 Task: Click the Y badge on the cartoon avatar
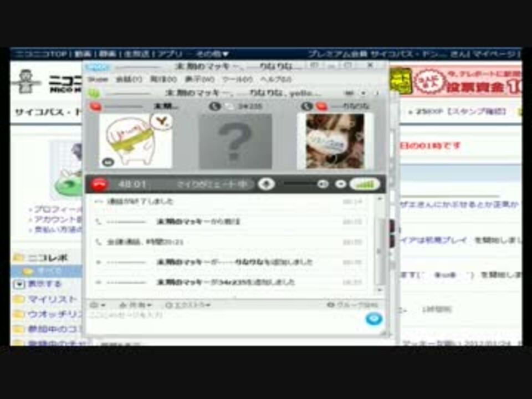point(162,121)
